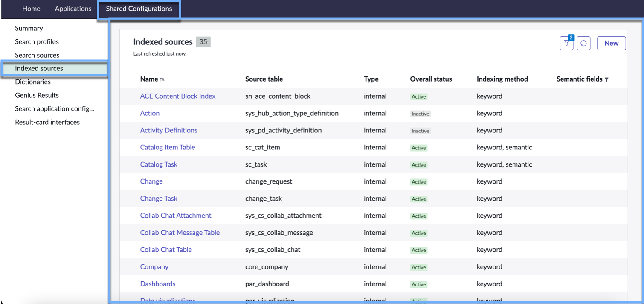Viewport: 644px width, 304px height.
Task: Open the Dashboards link
Action: tap(158, 284)
